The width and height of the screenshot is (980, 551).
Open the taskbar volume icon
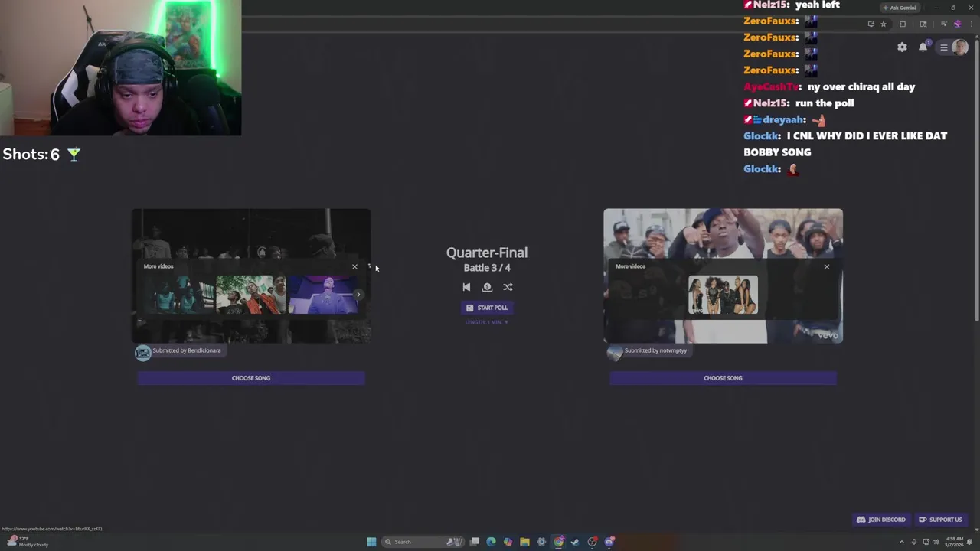pyautogui.click(x=935, y=542)
